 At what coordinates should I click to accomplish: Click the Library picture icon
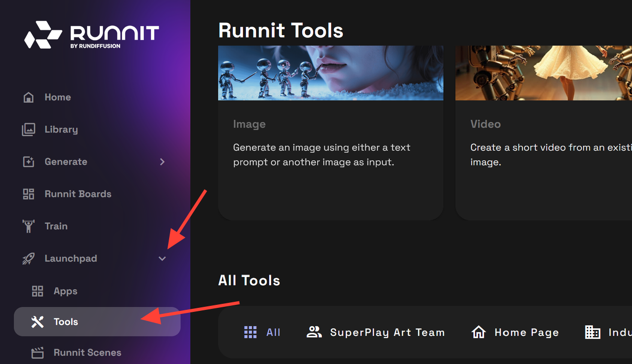tap(29, 129)
